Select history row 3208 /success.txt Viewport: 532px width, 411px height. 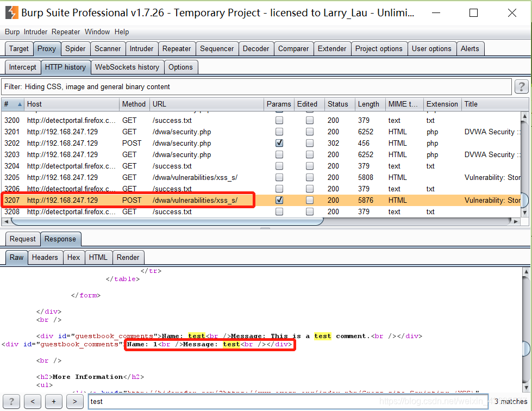tap(261, 212)
